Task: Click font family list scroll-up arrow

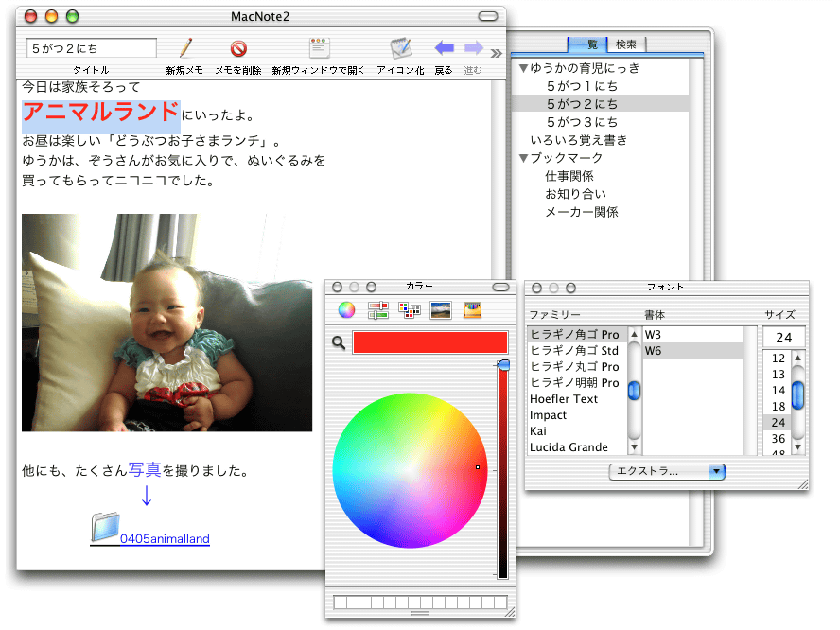Action: point(635,334)
